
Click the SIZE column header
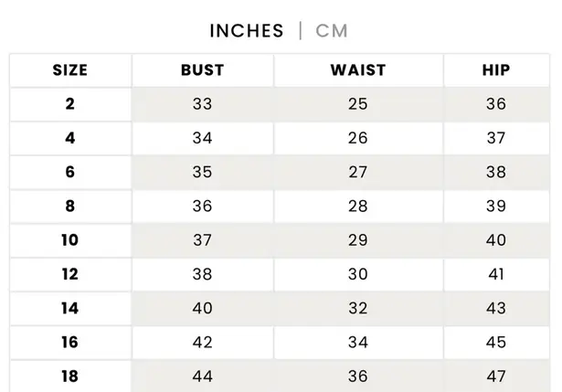[x=70, y=70]
